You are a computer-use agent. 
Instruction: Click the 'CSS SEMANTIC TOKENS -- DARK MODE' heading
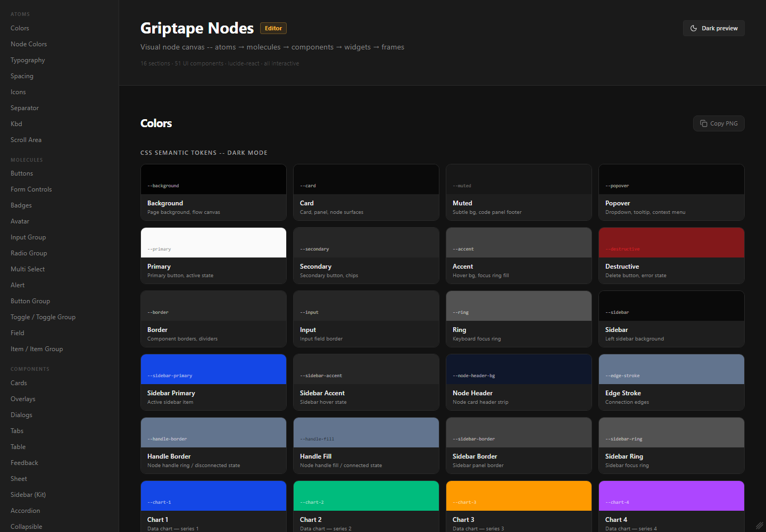(x=204, y=153)
